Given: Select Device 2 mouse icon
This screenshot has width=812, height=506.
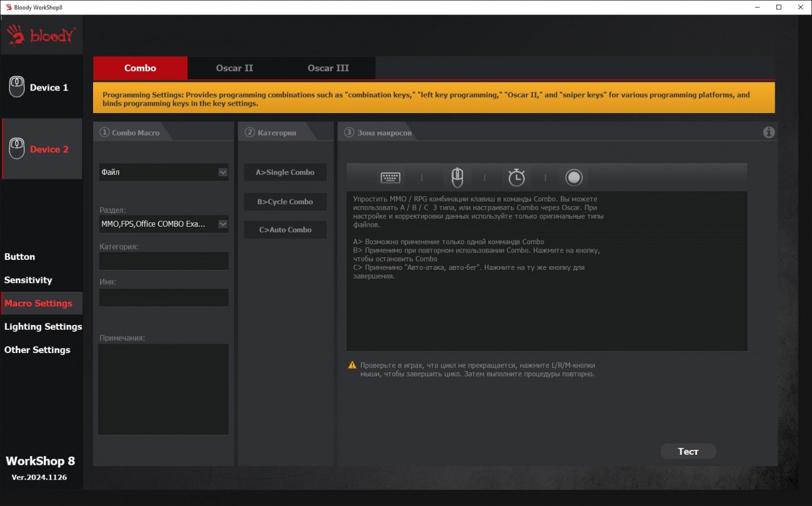Looking at the screenshot, I should (17, 149).
